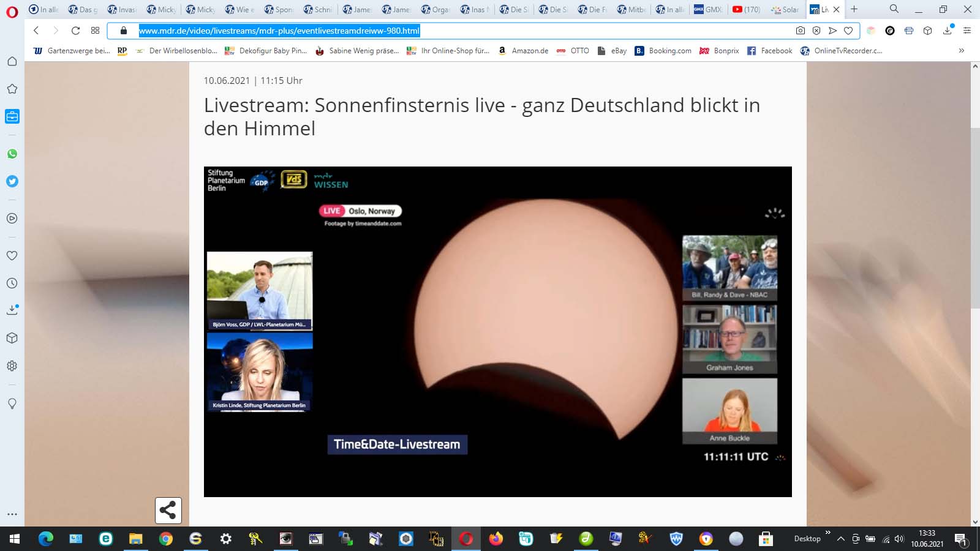
Task: Share the livestream via share button
Action: pyautogui.click(x=168, y=510)
